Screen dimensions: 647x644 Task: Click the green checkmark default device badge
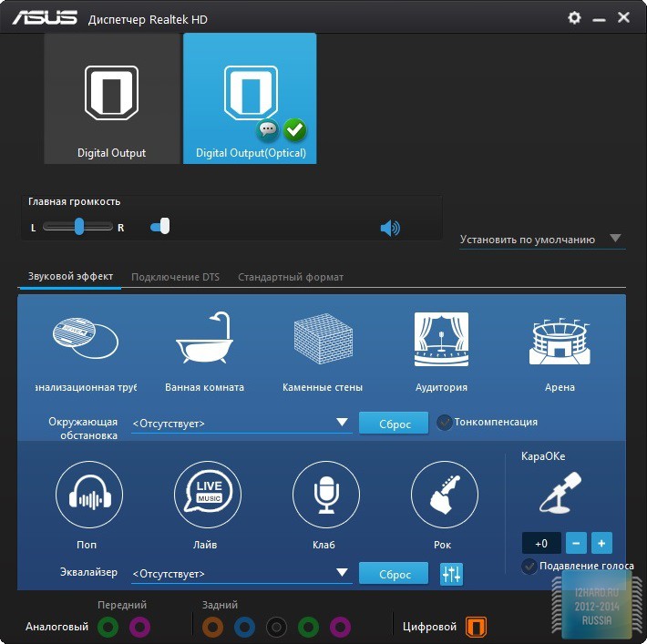[x=294, y=129]
